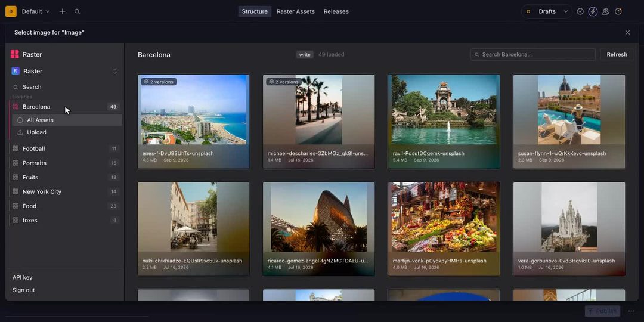Click the plus icon next to Default
Viewport: 644px width, 322px height.
62,11
